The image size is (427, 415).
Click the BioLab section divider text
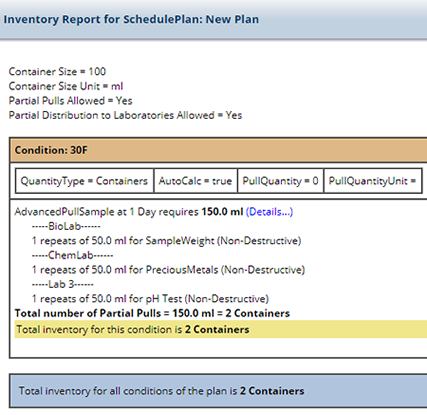[66, 226]
